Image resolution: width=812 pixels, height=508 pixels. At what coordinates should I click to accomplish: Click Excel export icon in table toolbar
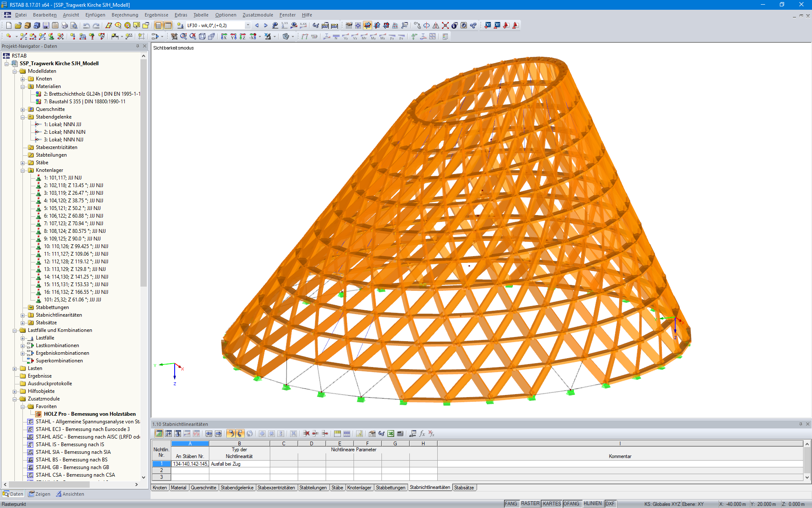click(391, 433)
